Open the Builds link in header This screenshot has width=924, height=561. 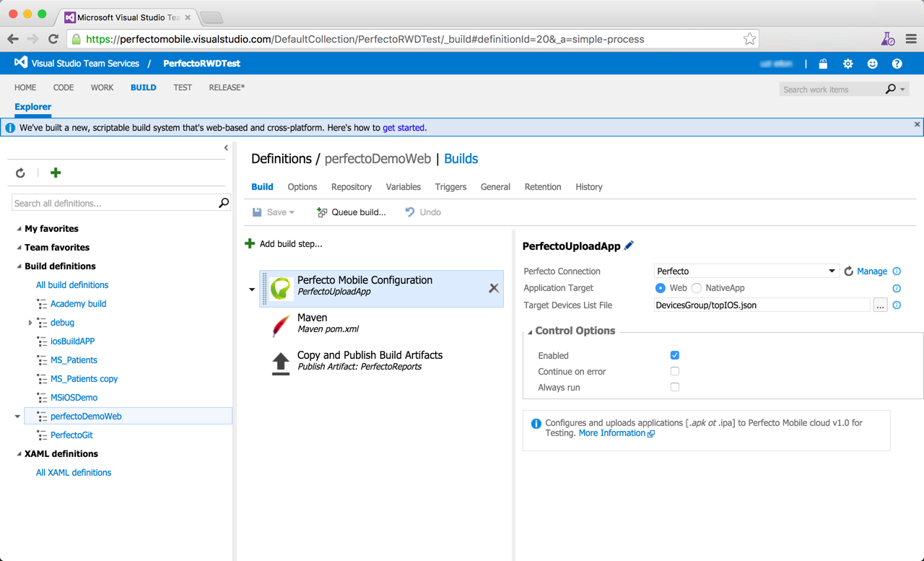461,159
